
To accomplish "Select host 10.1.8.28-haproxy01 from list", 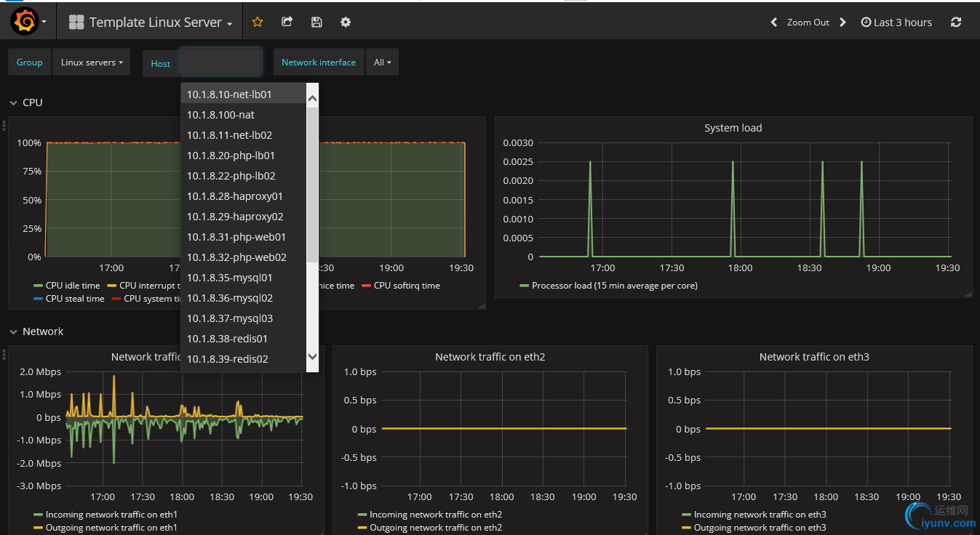I will pyautogui.click(x=235, y=196).
